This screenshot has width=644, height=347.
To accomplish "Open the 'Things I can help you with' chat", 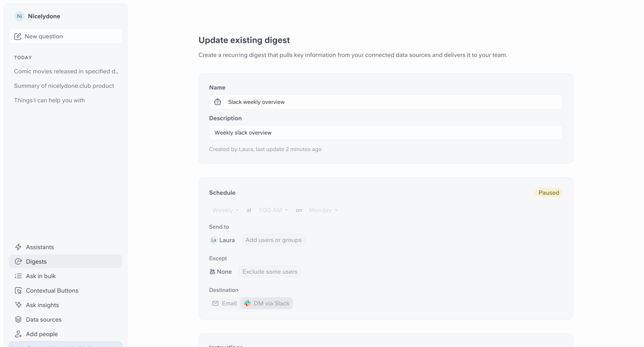I will [49, 100].
